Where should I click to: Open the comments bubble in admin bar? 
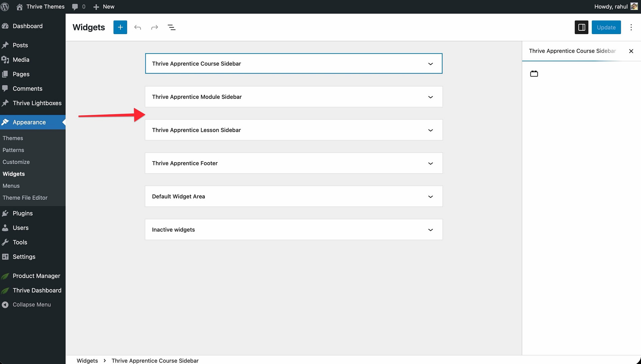click(78, 7)
